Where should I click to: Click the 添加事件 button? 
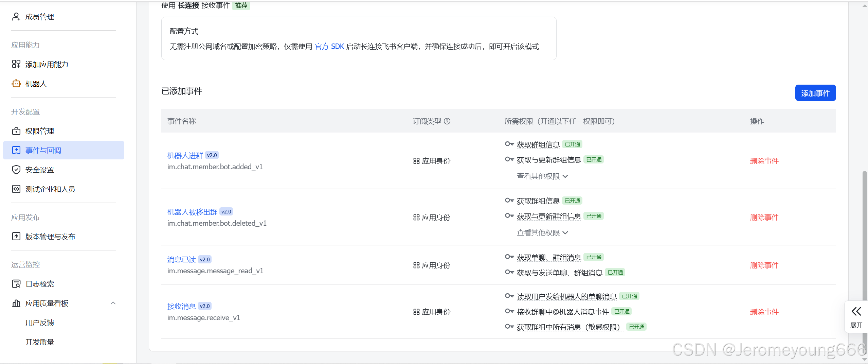815,92
